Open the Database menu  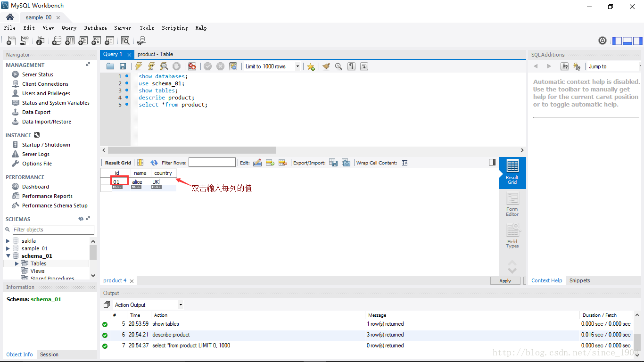[95, 28]
